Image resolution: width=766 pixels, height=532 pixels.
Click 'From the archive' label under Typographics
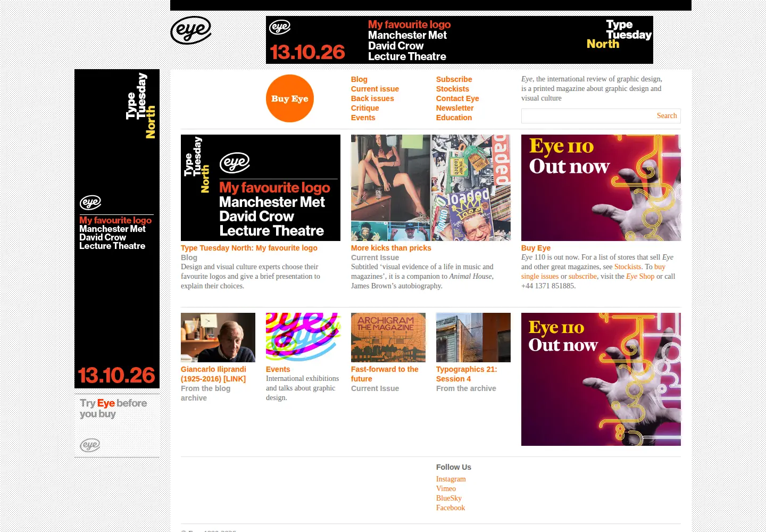(x=466, y=388)
